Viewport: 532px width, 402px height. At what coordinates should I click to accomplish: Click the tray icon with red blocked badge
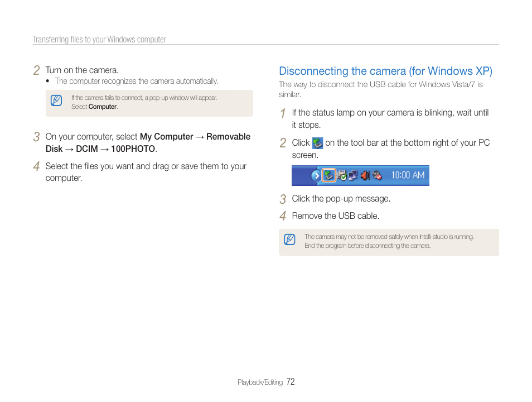pyautogui.click(x=377, y=176)
